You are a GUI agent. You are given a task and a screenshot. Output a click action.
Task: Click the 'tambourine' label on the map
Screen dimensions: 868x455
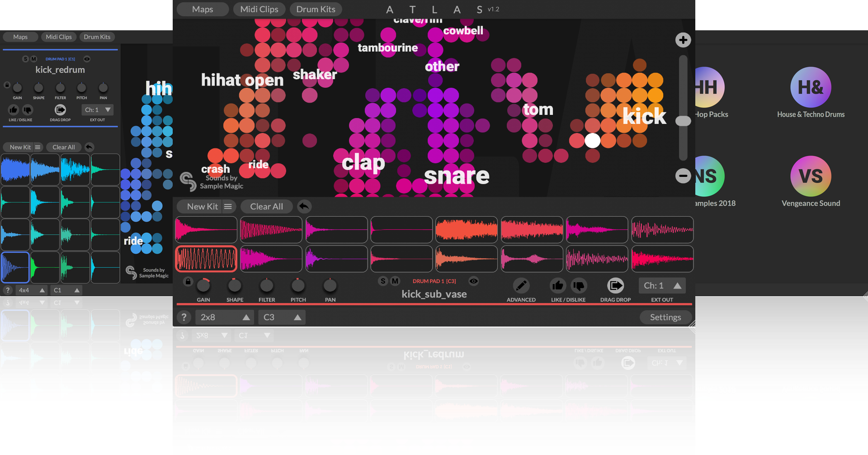pos(387,47)
